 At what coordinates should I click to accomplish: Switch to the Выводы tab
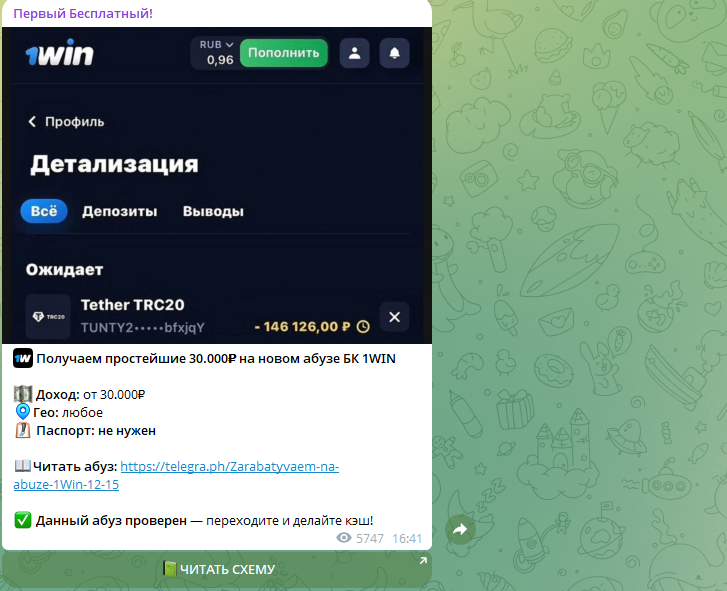pyautogui.click(x=213, y=211)
